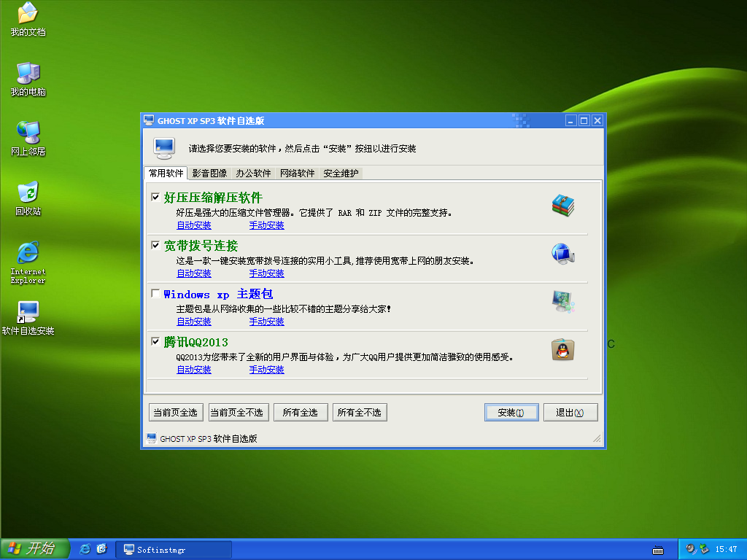Click the 宽带拨号连接 broadband dial-up icon
This screenshot has height=560, width=747.
563,253
